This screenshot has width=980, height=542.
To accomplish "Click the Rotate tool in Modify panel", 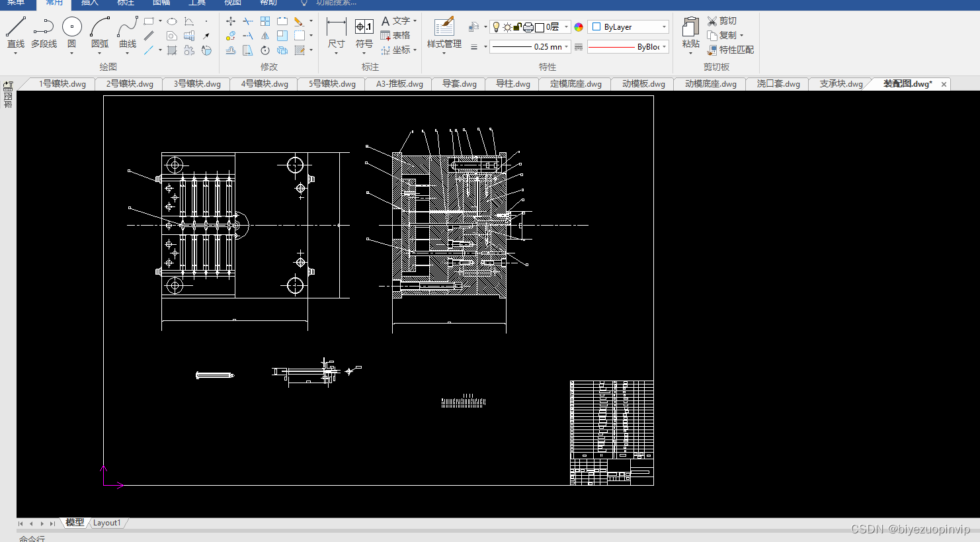I will [265, 50].
